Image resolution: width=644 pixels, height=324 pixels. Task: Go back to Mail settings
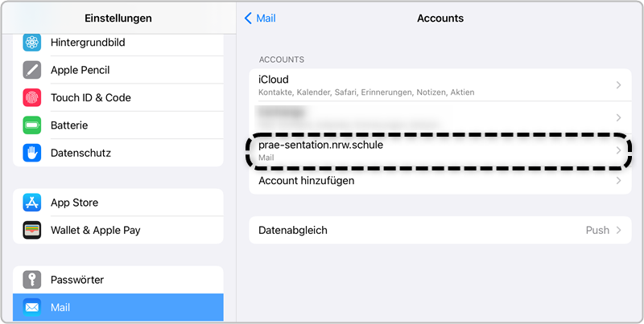coord(260,18)
